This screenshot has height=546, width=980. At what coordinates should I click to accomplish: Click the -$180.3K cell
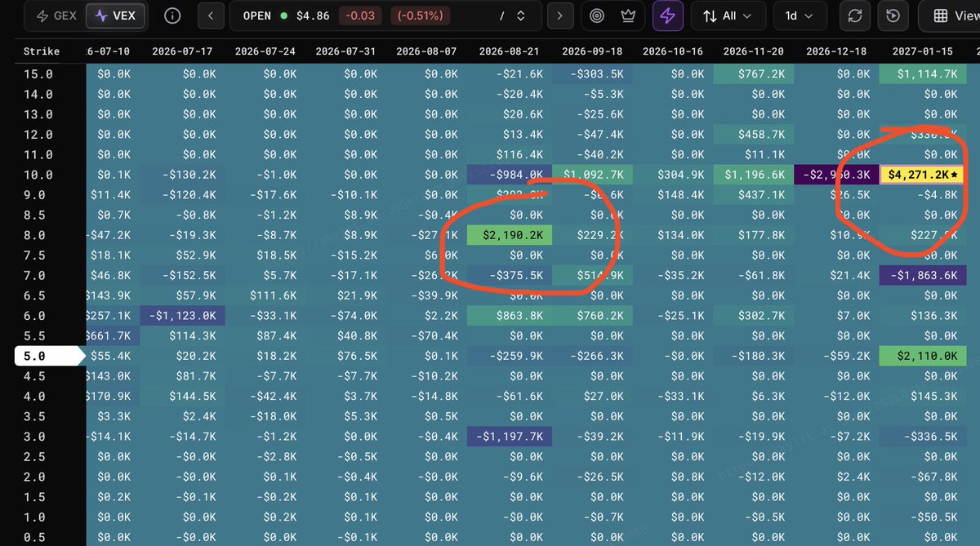point(755,356)
